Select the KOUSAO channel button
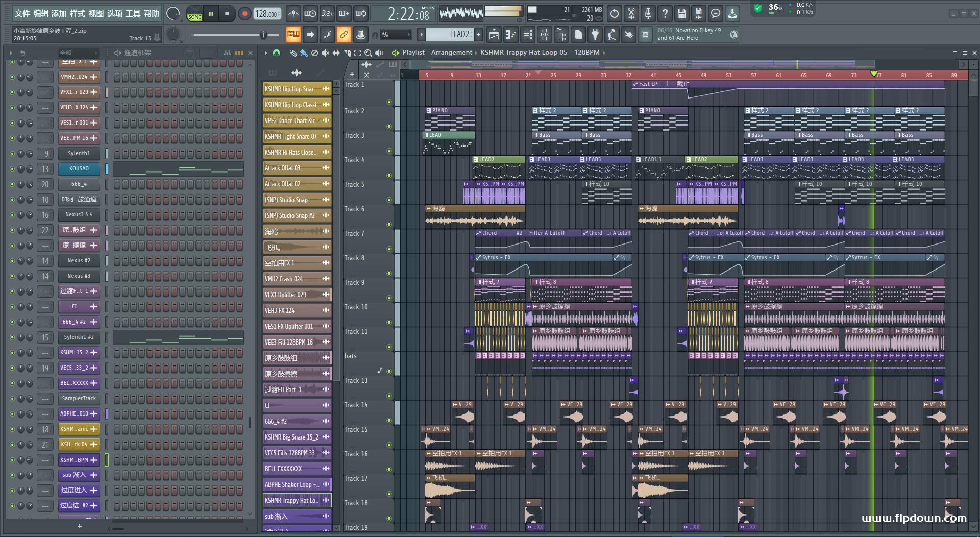The height and width of the screenshot is (537, 980). click(x=79, y=169)
